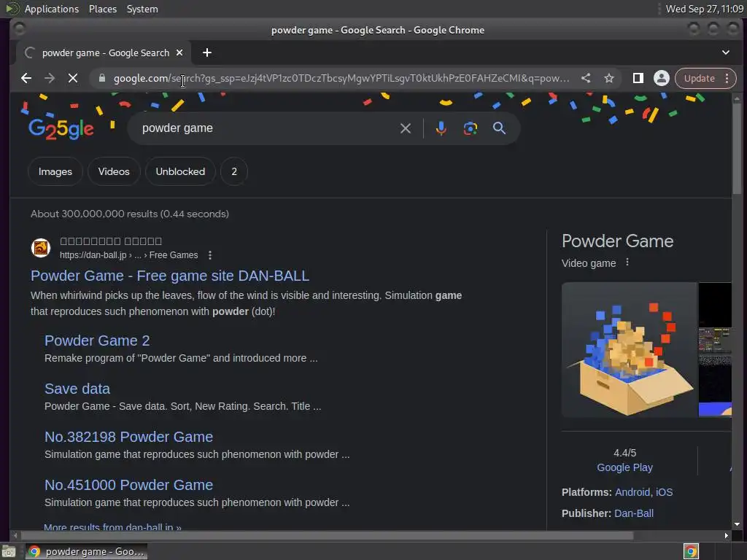The image size is (747, 560).
Task: Click the Powder Game box thumbnail
Action: click(x=630, y=350)
